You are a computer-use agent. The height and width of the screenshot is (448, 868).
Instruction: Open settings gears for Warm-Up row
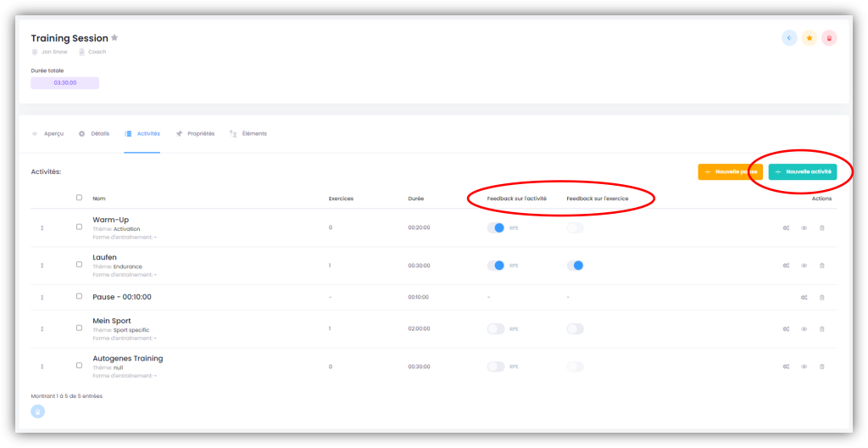(787, 228)
